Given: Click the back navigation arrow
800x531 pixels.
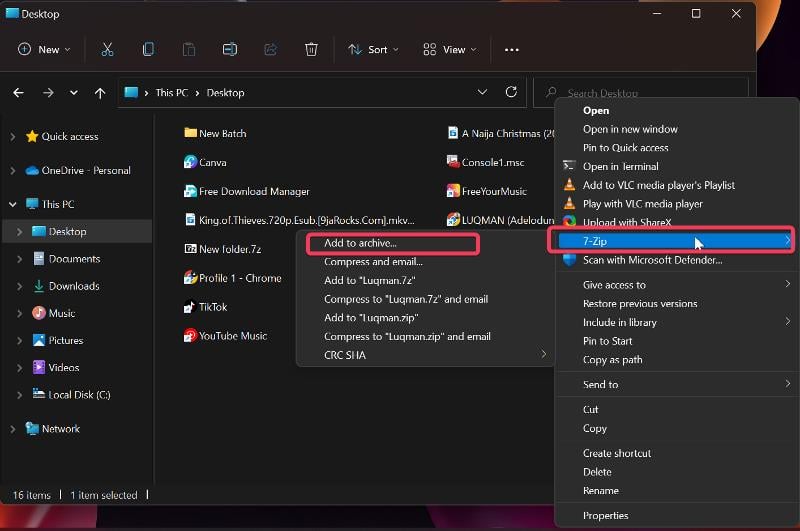Looking at the screenshot, I should point(18,93).
